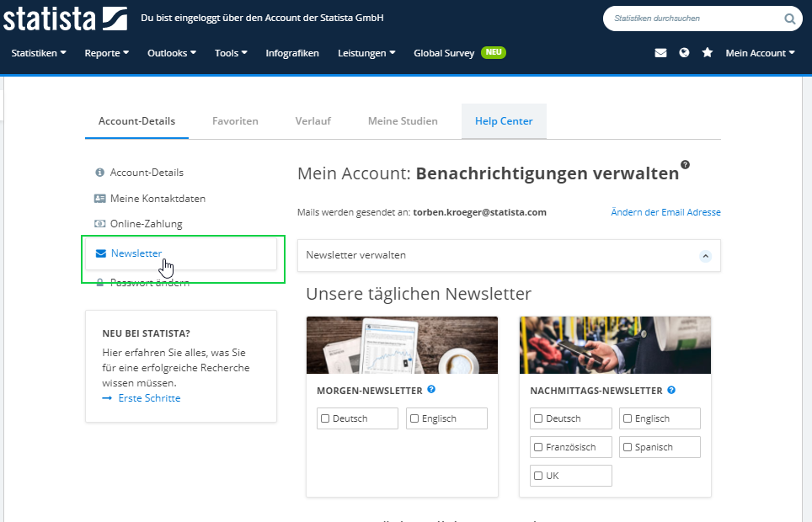Click the Statista logo
The width and height of the screenshot is (812, 522).
tap(65, 19)
